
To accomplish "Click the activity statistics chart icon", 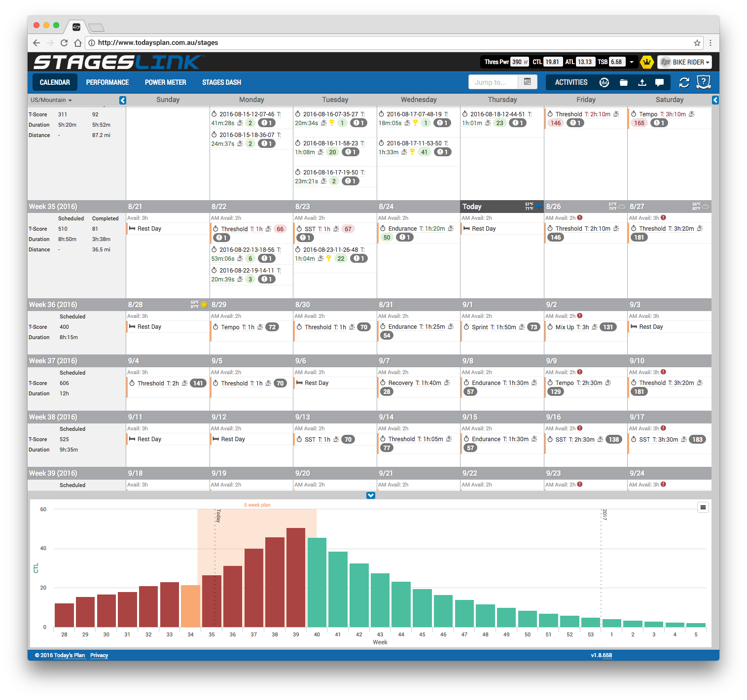I will [x=604, y=82].
